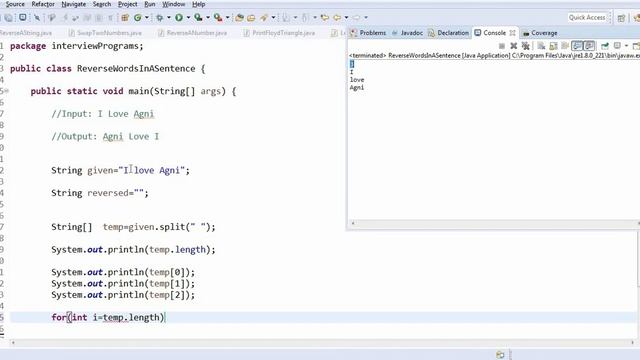Click the Search flashlight toolbar icon
Viewport: 640px width, 360px height.
pyautogui.click(x=264, y=18)
